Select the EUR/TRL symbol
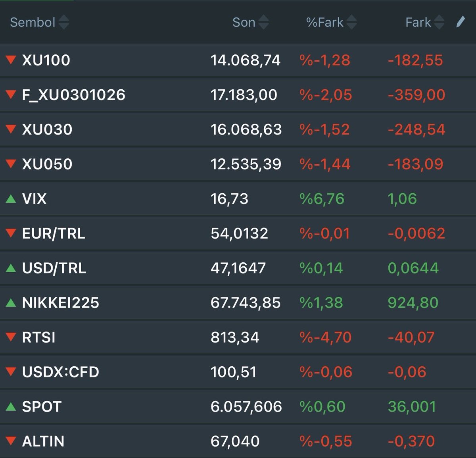This screenshot has width=476, height=458. [x=54, y=233]
